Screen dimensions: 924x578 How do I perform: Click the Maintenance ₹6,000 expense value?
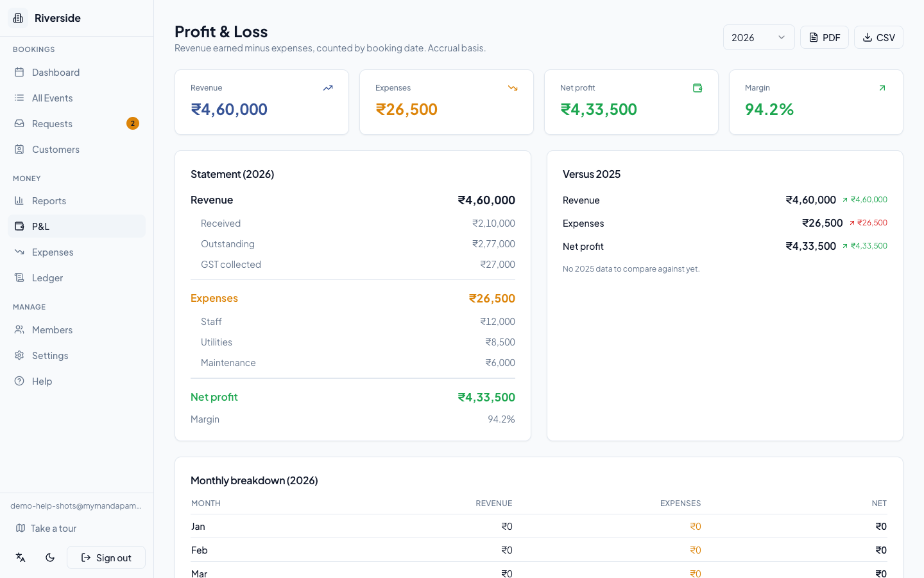point(500,363)
